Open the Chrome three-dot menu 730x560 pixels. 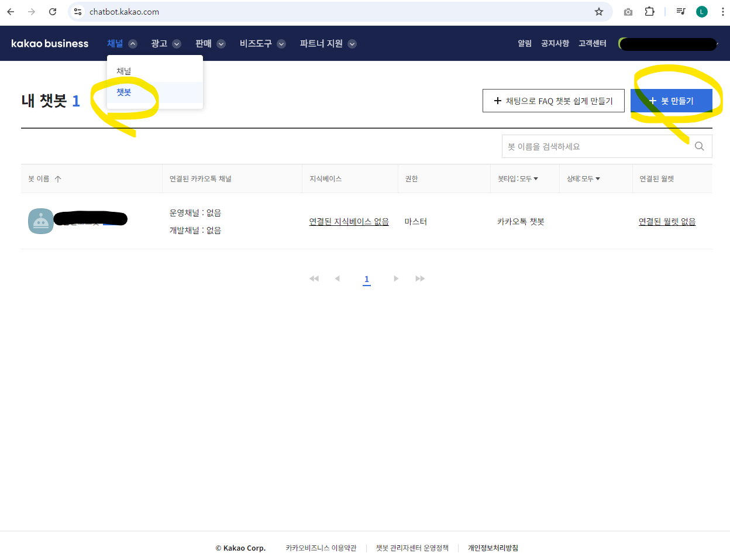(x=723, y=12)
